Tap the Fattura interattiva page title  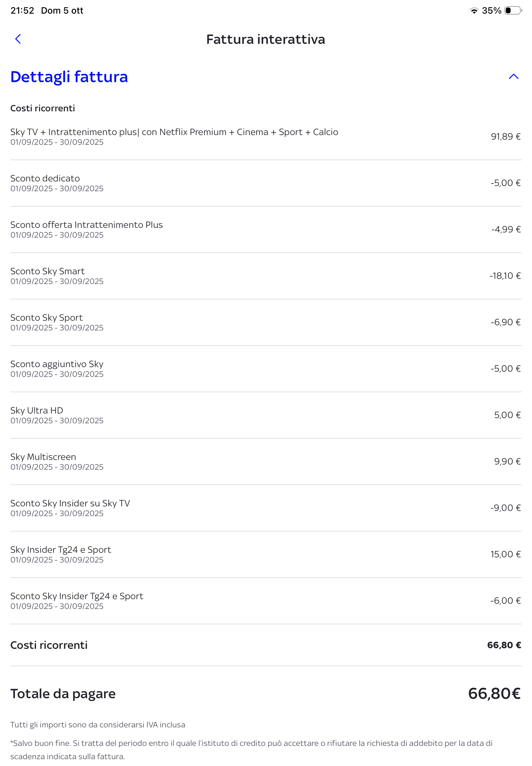pos(265,39)
